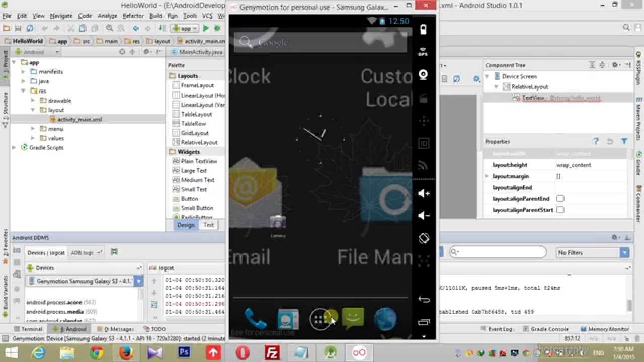
Task: Open Photoshop from the Windows taskbar
Action: [184, 353]
